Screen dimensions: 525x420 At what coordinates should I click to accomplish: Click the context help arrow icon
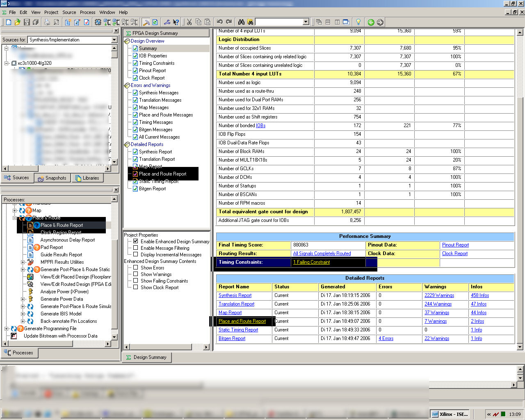(x=176, y=22)
